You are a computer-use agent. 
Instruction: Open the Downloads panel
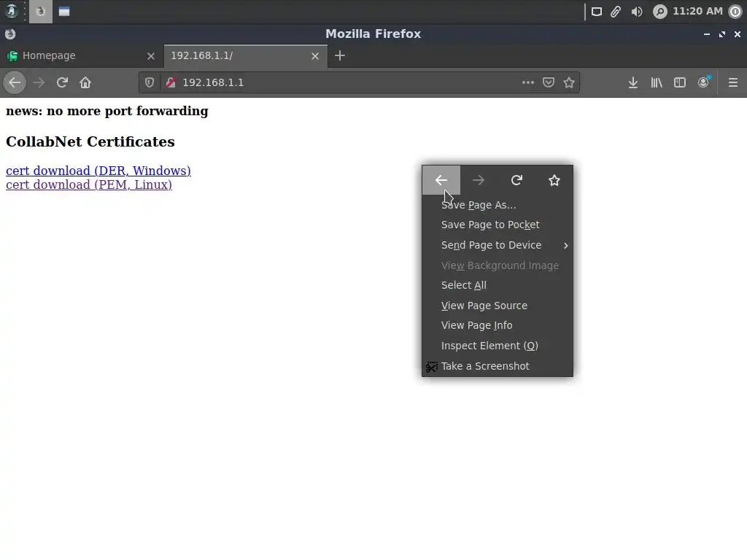632,82
